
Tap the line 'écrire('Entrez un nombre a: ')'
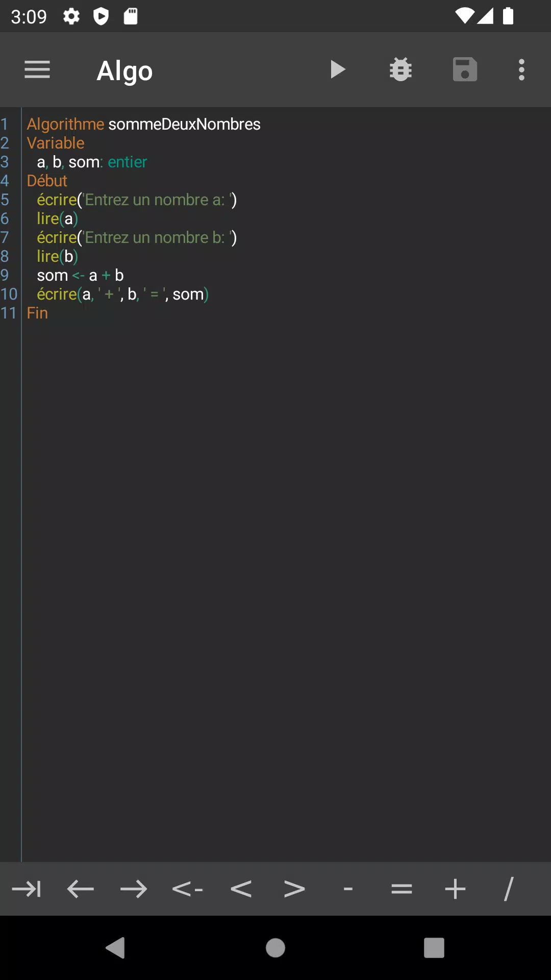[x=137, y=200]
